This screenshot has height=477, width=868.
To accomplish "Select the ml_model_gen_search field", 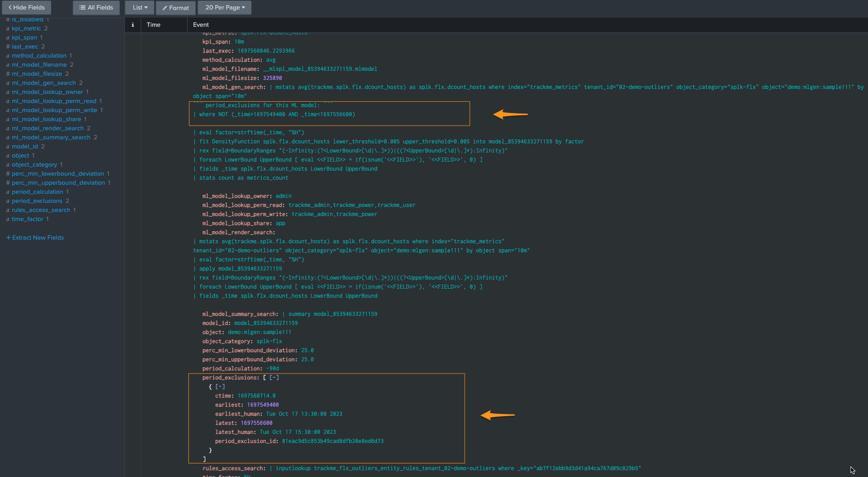I will pos(44,83).
